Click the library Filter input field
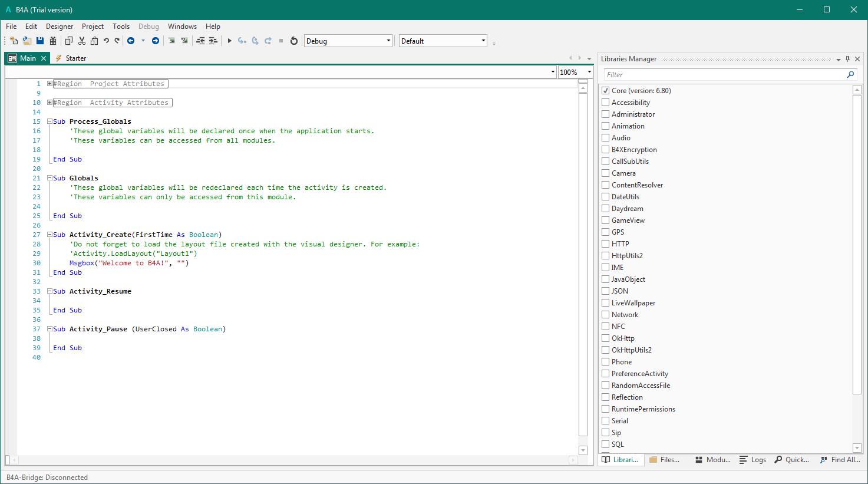This screenshot has height=484, width=868. [x=724, y=74]
